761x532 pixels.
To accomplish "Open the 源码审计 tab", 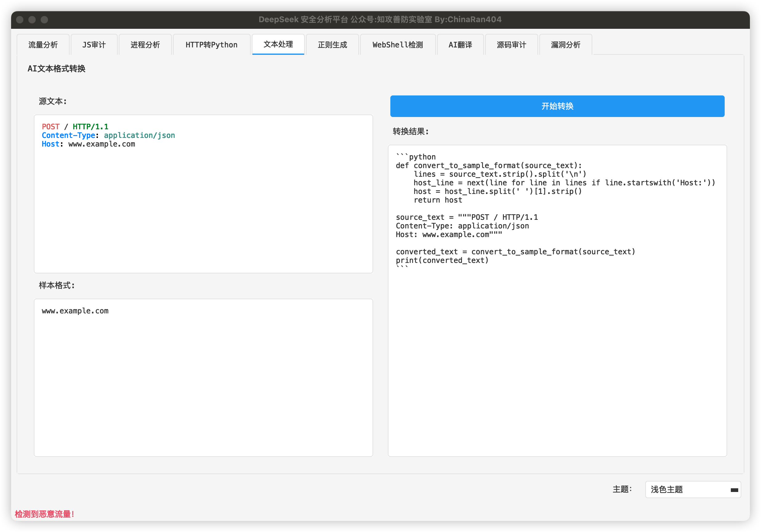I will [511, 45].
